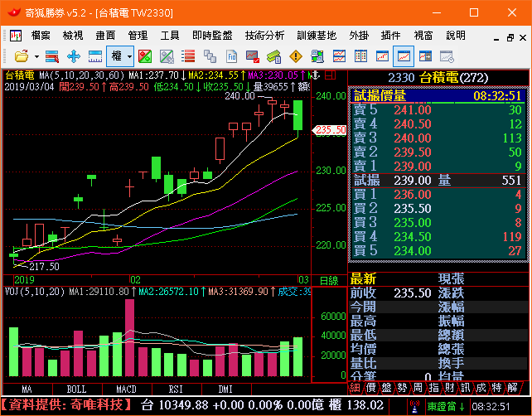
Task: Click the red dotted trend chart window icon
Action: click(x=382, y=56)
